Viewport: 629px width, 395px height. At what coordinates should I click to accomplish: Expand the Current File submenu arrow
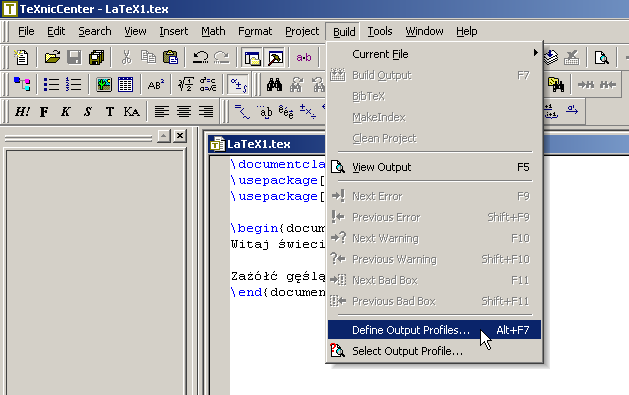coord(535,53)
